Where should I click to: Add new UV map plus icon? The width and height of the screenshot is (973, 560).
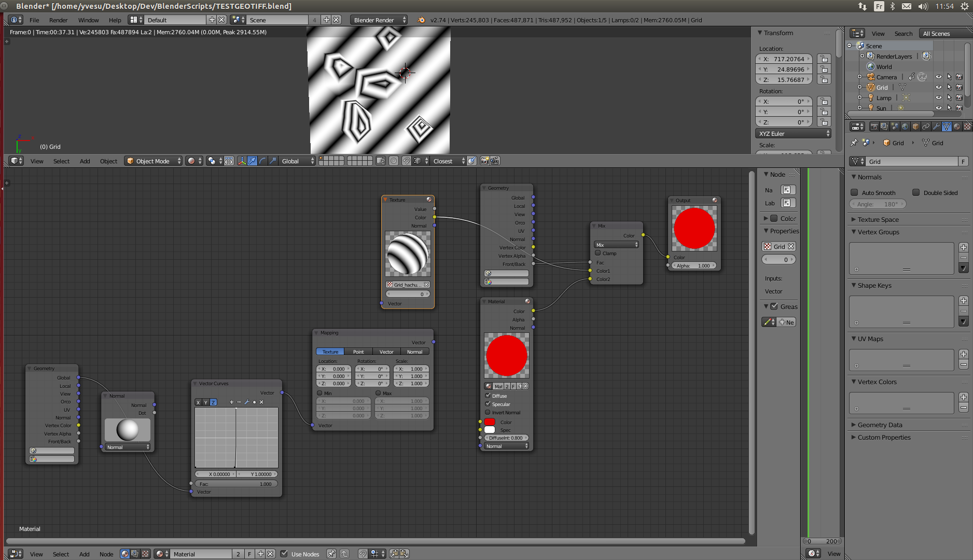(963, 354)
